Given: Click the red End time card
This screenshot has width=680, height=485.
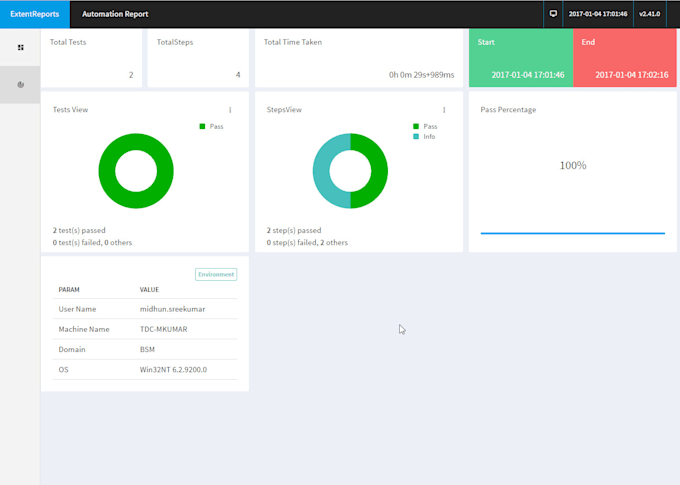Looking at the screenshot, I should coord(625,58).
